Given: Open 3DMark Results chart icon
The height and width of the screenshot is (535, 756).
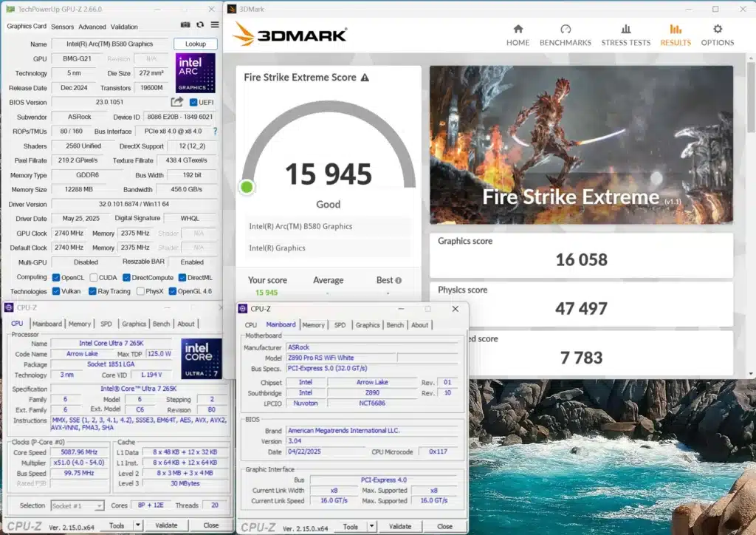Looking at the screenshot, I should (x=676, y=29).
